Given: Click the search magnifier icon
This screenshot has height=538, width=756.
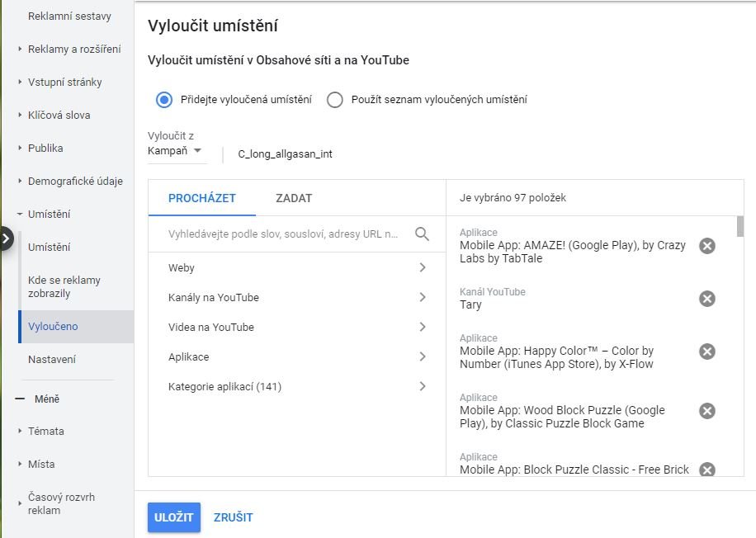Looking at the screenshot, I should 422,234.
